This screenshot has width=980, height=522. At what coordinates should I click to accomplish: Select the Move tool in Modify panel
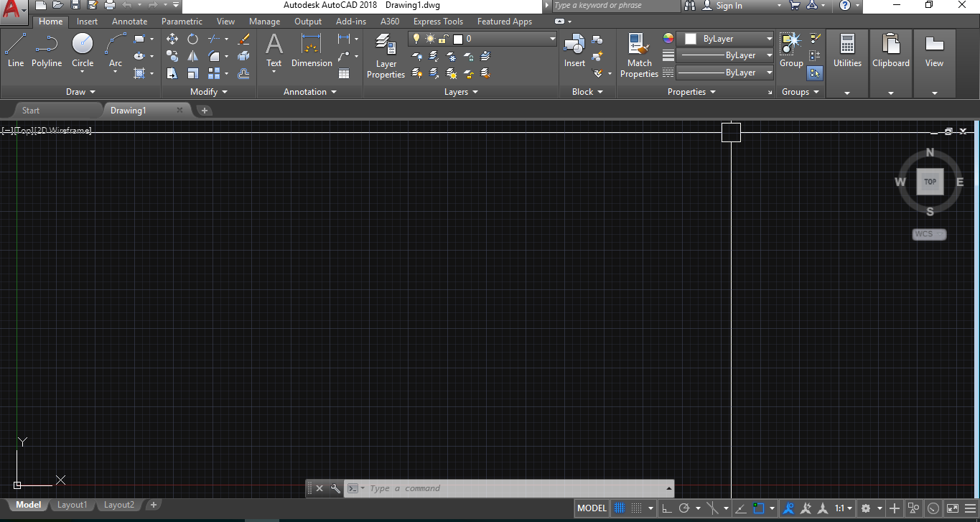(x=172, y=39)
